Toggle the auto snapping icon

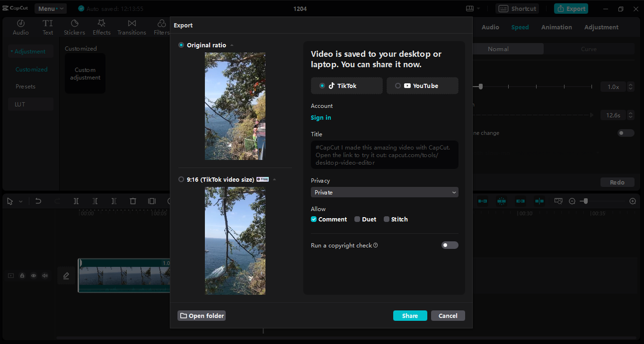tap(502, 201)
